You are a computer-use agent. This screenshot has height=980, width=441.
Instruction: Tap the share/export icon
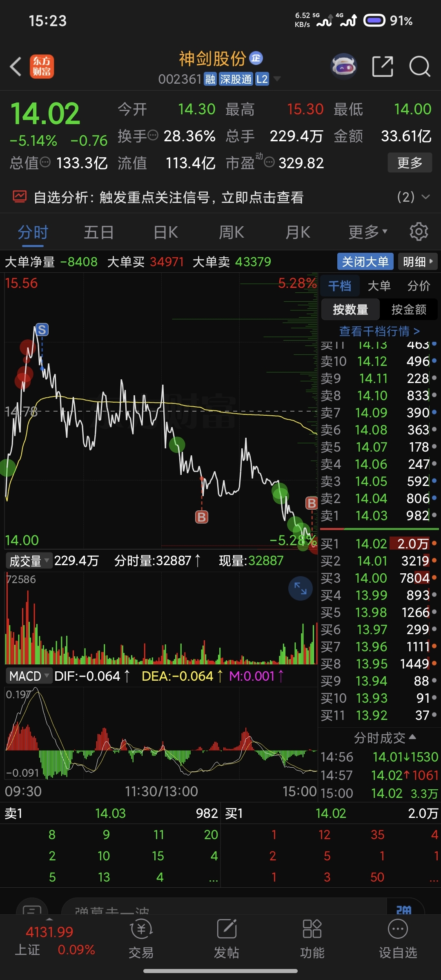coord(383,67)
